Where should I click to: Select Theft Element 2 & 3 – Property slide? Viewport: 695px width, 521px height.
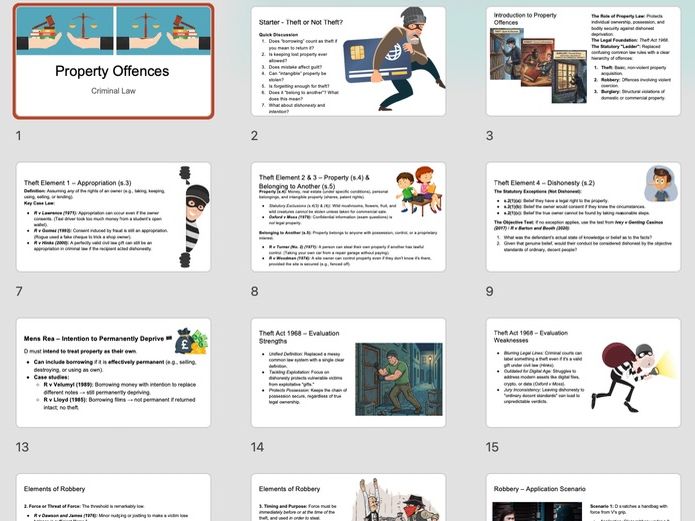(x=348, y=217)
